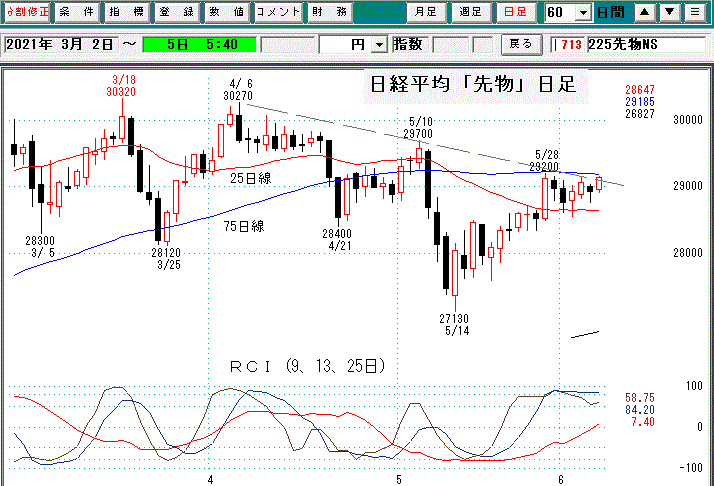Click the 27130 5/14 low label
The image size is (714, 486).
454,324
